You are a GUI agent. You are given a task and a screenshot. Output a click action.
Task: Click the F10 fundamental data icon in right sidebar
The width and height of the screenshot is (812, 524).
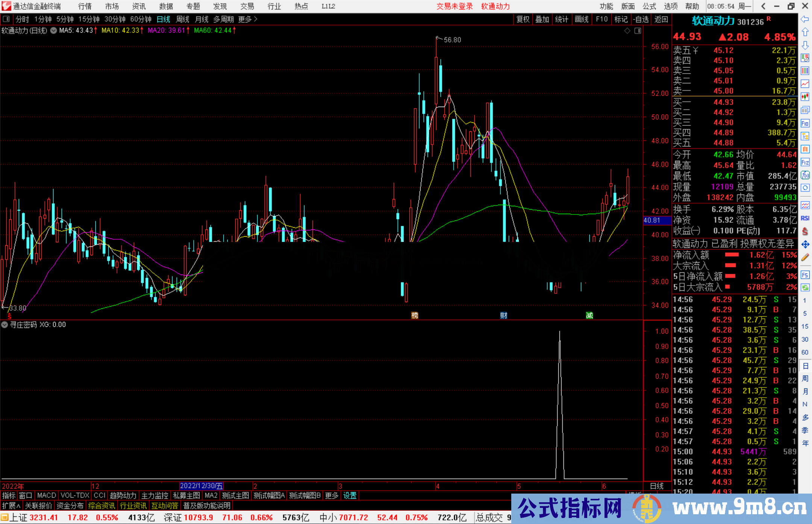(x=805, y=123)
